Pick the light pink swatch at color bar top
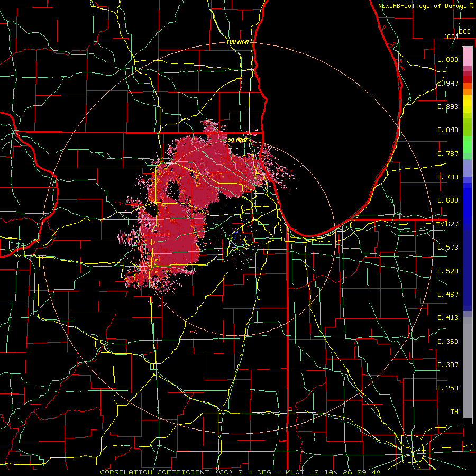 [x=467, y=57]
